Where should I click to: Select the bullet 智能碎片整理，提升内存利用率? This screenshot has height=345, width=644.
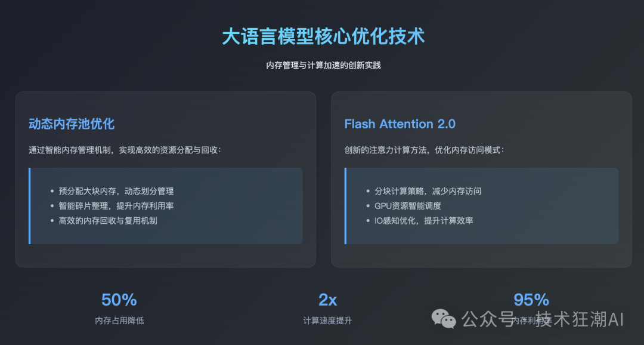(116, 206)
